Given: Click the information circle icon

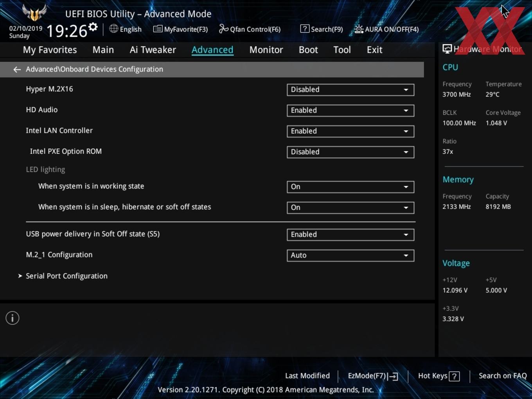Looking at the screenshot, I should click(x=13, y=318).
